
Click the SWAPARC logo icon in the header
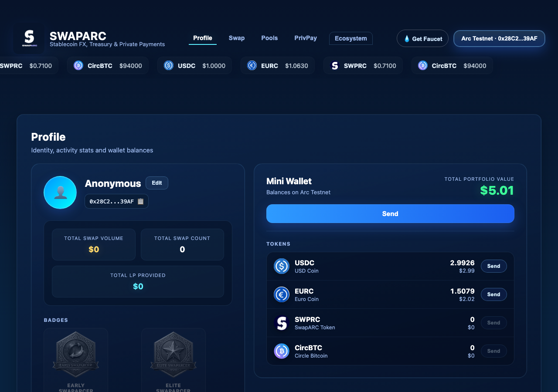(x=29, y=38)
